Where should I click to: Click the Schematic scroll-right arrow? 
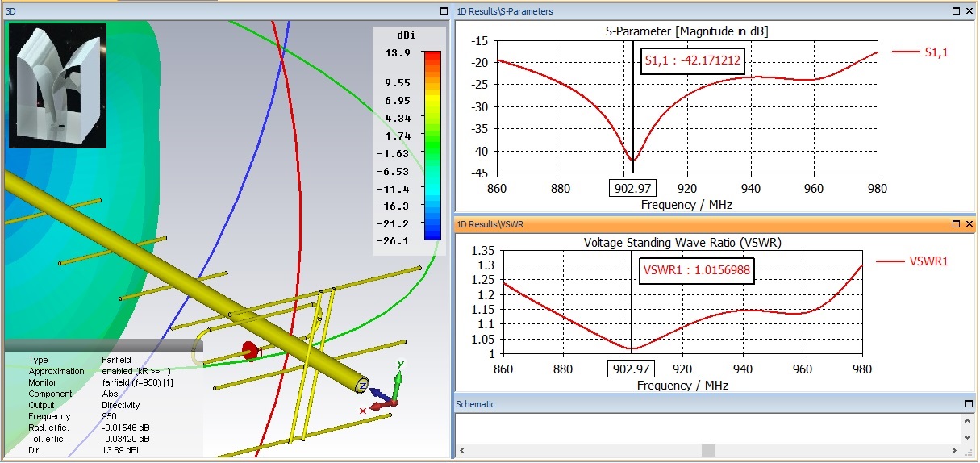tap(956, 450)
